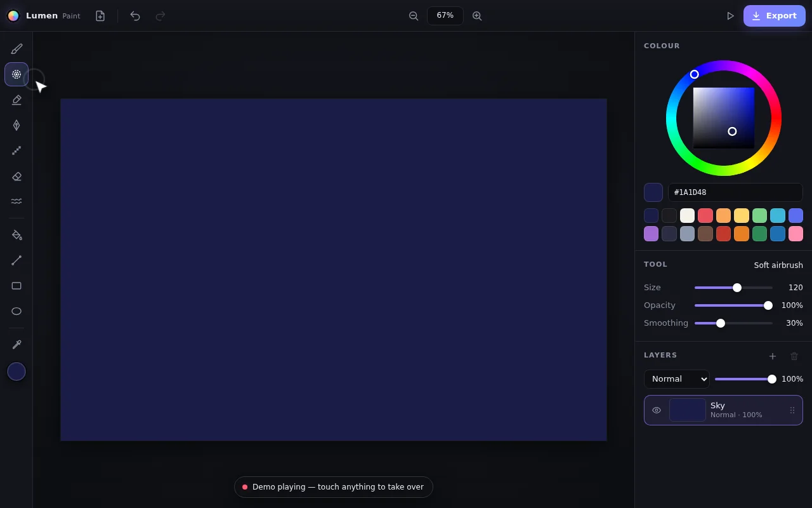Pick the smudge waves tool
The height and width of the screenshot is (508, 812).
coord(16,201)
